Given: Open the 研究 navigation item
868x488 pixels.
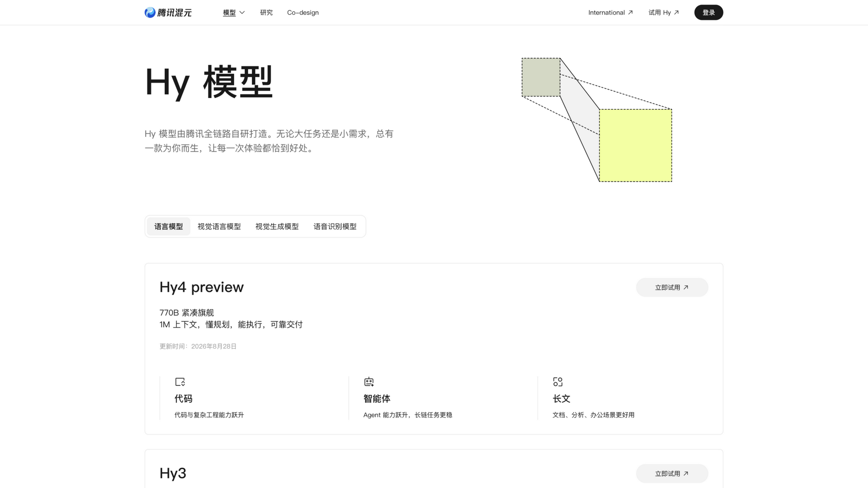Looking at the screenshot, I should click(x=266, y=13).
